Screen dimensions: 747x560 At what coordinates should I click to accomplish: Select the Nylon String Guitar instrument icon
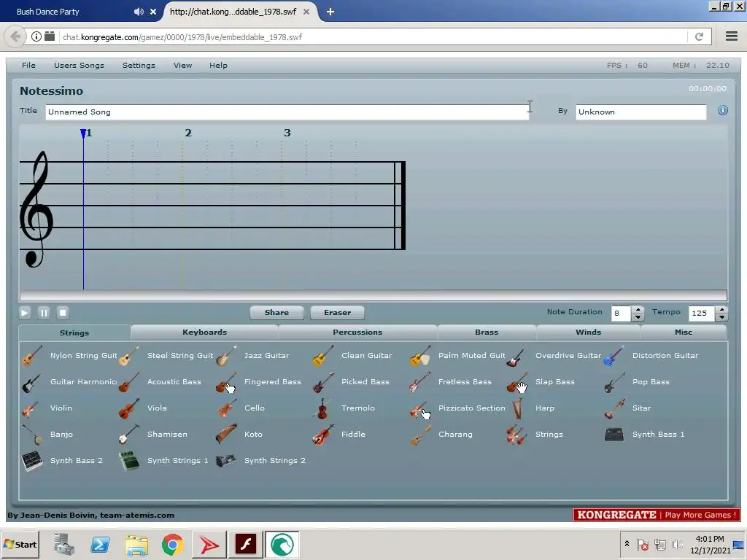tap(32, 356)
